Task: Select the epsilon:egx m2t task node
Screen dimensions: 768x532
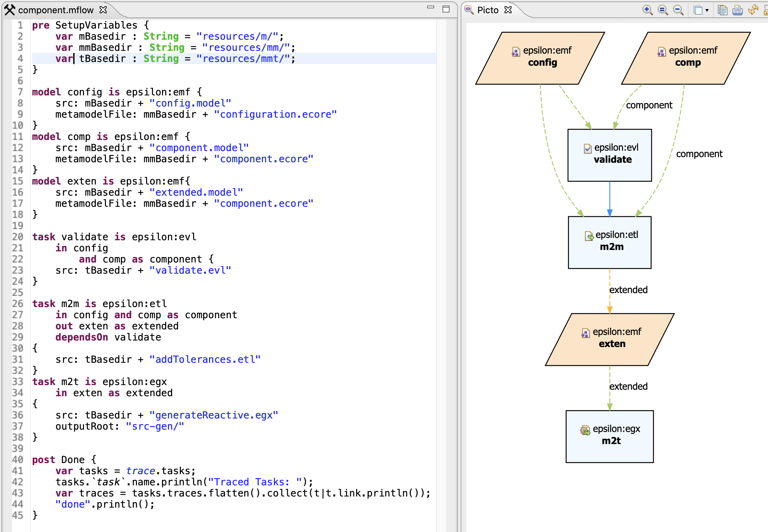Action: [x=610, y=437]
